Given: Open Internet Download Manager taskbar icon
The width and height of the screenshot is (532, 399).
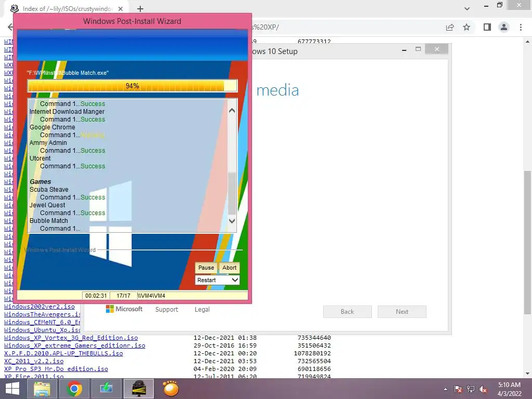Looking at the screenshot, I should [x=106, y=389].
